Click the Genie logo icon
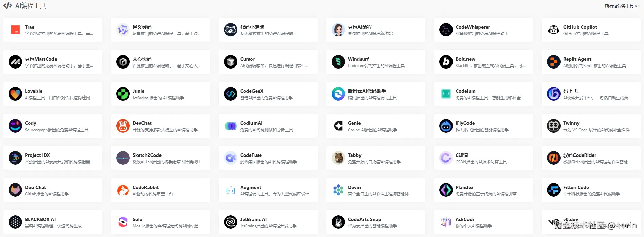This screenshot has height=237, width=644. 338,126
